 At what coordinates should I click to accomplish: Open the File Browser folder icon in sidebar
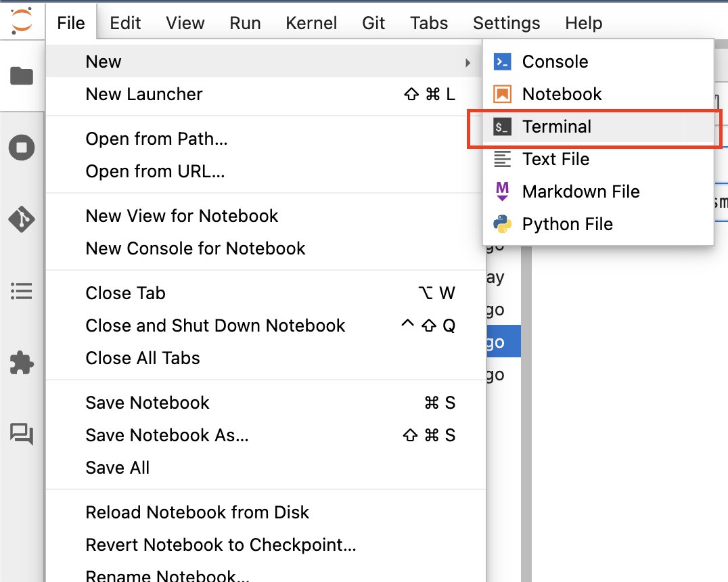click(22, 76)
